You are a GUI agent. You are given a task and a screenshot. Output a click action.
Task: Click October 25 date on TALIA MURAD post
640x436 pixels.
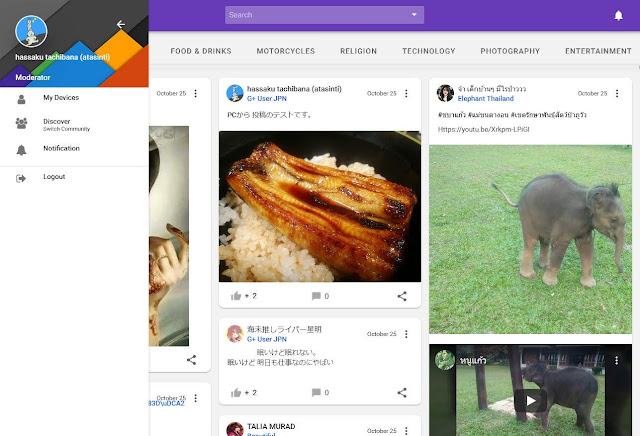pos(382,431)
